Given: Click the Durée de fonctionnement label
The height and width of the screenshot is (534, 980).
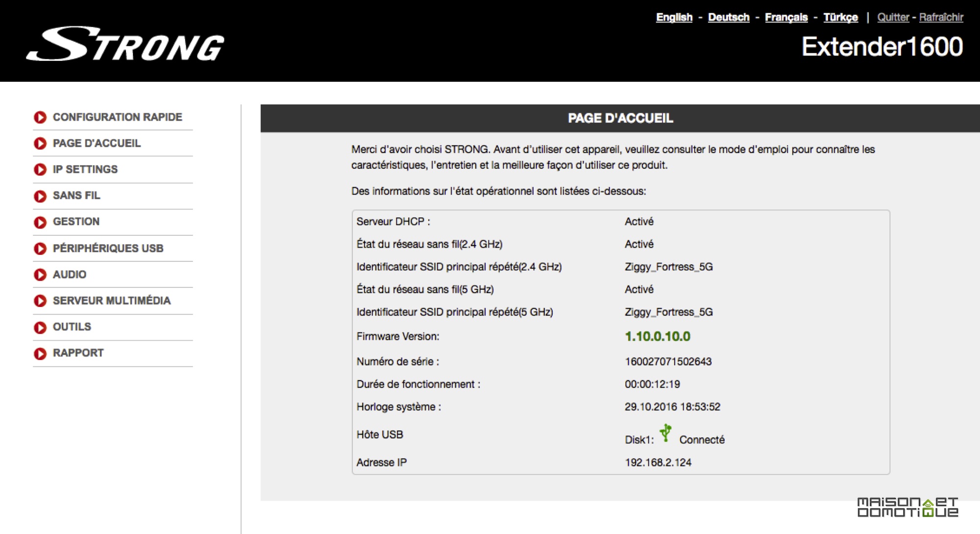Looking at the screenshot, I should click(x=418, y=384).
